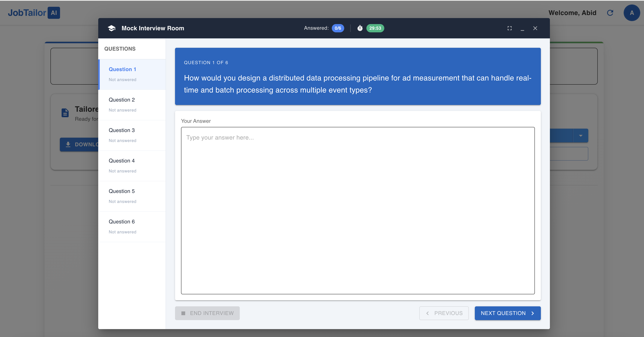Click the download icon on the download button

click(x=68, y=144)
